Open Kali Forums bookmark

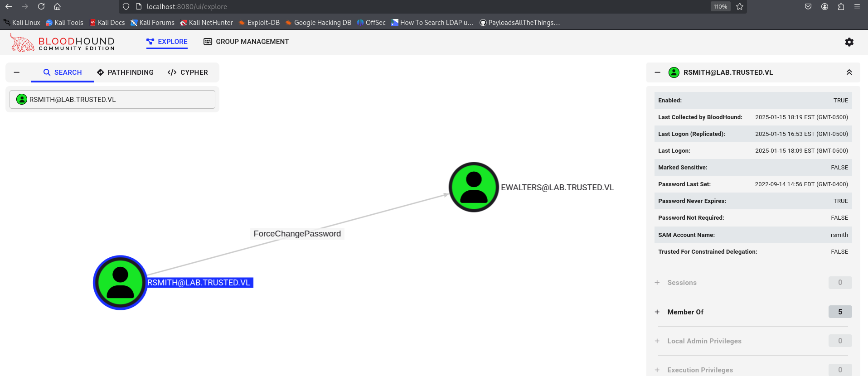(x=152, y=23)
